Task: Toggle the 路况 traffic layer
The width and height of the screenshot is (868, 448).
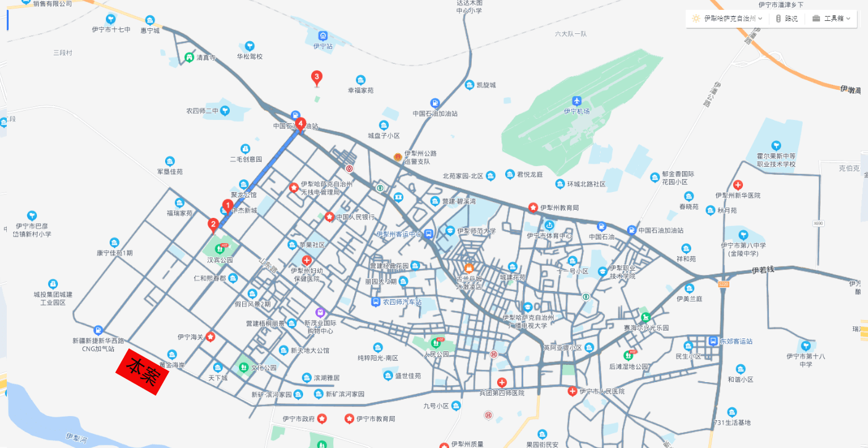Action: pyautogui.click(x=787, y=18)
